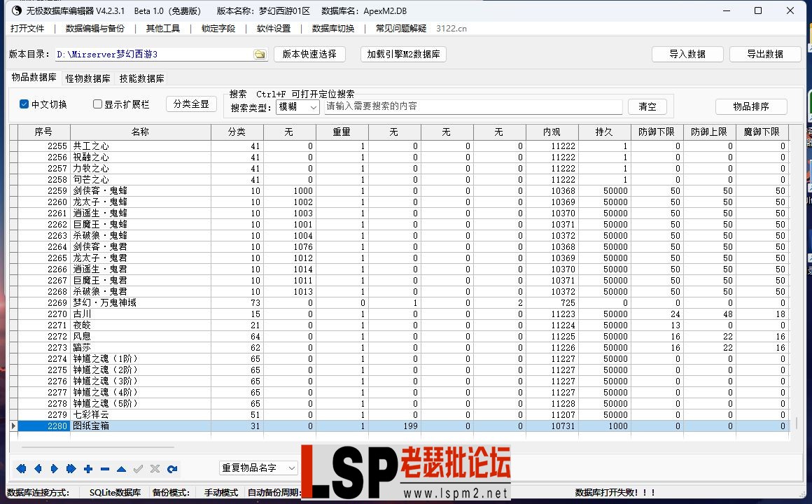The image size is (812, 504).
Task: Select the row named 祝融之心
Action: click(399, 157)
